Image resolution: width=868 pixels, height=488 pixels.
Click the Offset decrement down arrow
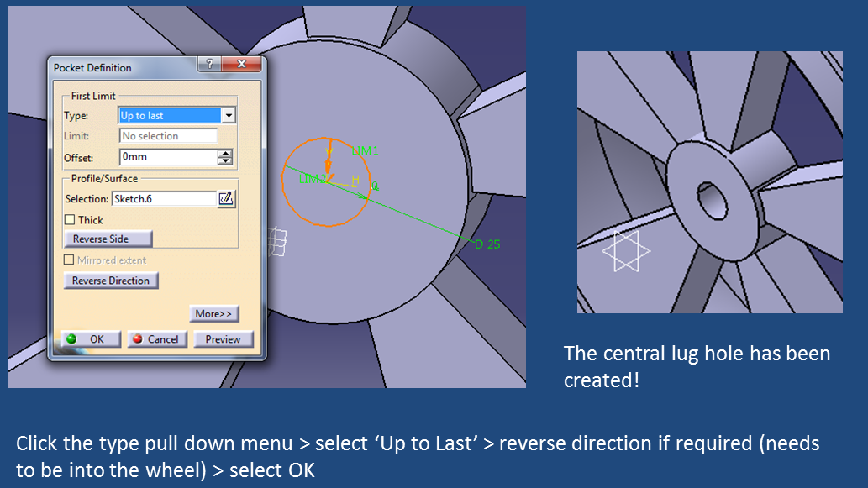click(x=227, y=160)
